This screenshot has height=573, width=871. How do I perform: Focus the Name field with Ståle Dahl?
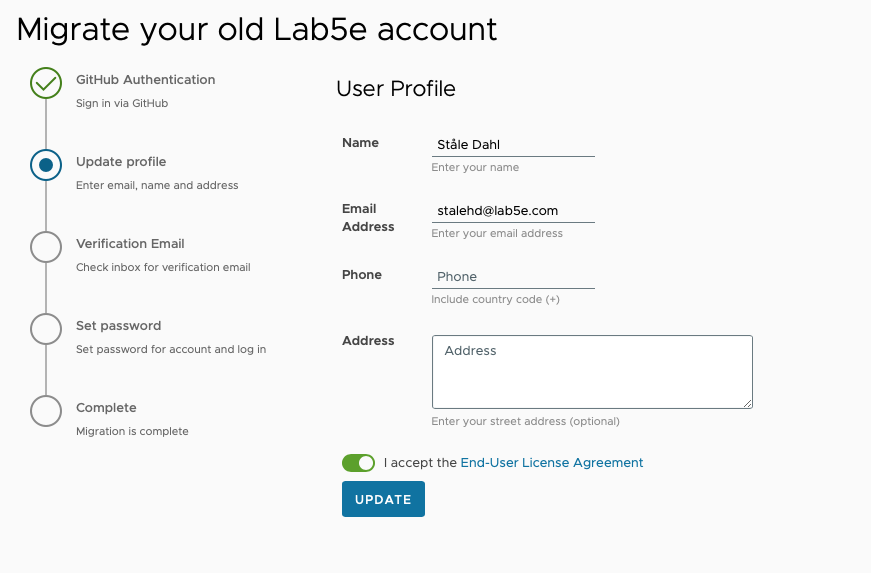point(513,145)
